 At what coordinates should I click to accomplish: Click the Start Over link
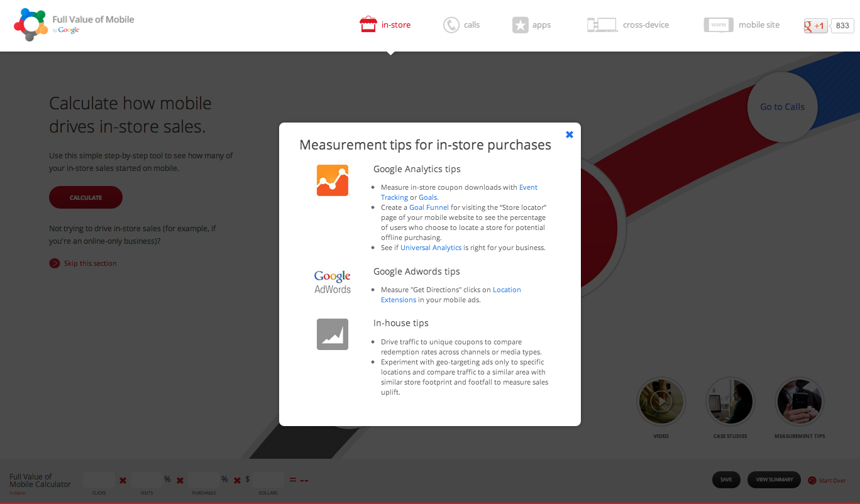[x=832, y=480]
